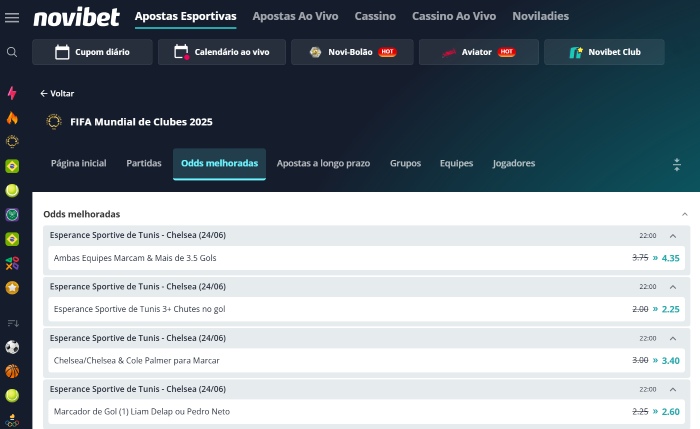Collapse the group with Liam Delap ou Pedro Neto
Viewport: 700px width, 429px height.
pyautogui.click(x=673, y=390)
